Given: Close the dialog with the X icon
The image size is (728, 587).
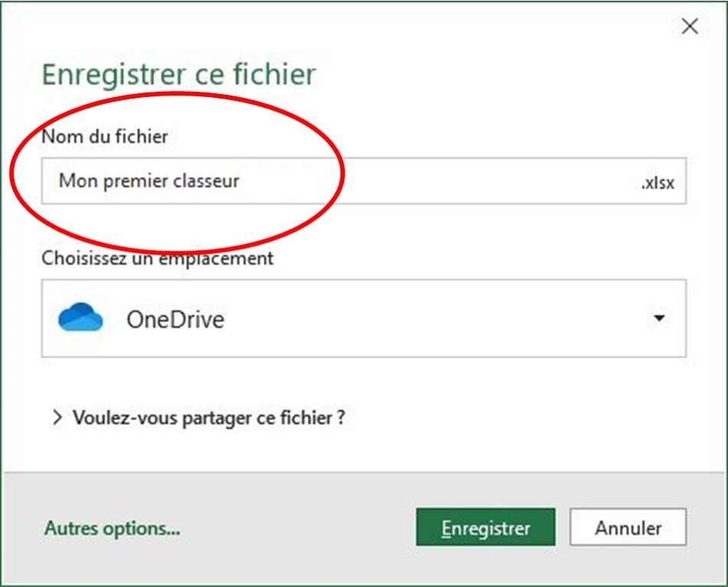Looking at the screenshot, I should tap(690, 27).
